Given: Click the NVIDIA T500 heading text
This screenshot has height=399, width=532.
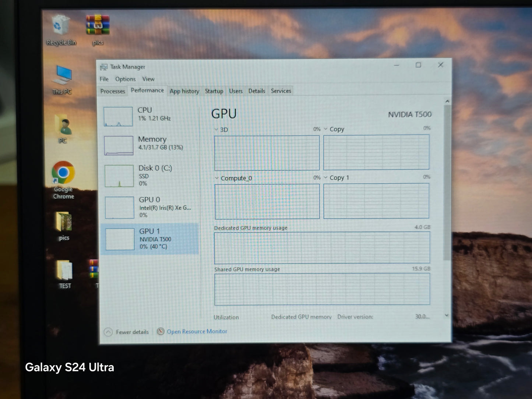Looking at the screenshot, I should [x=409, y=114].
